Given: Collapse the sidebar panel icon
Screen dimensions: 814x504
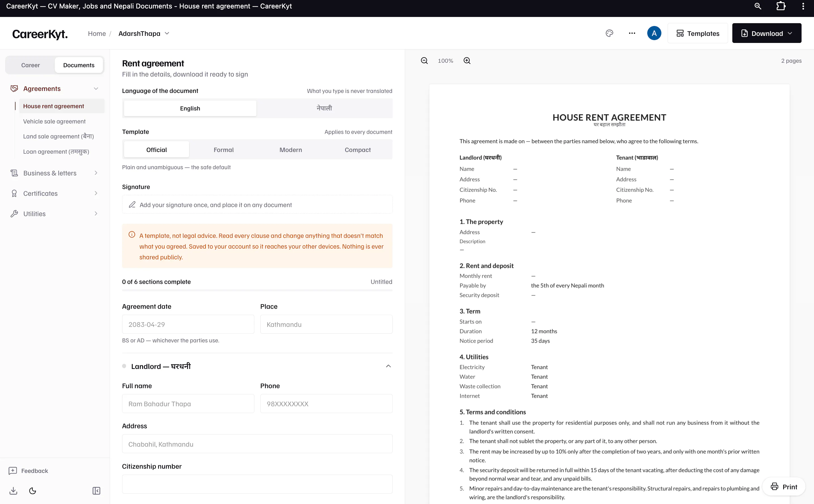Looking at the screenshot, I should 96,491.
